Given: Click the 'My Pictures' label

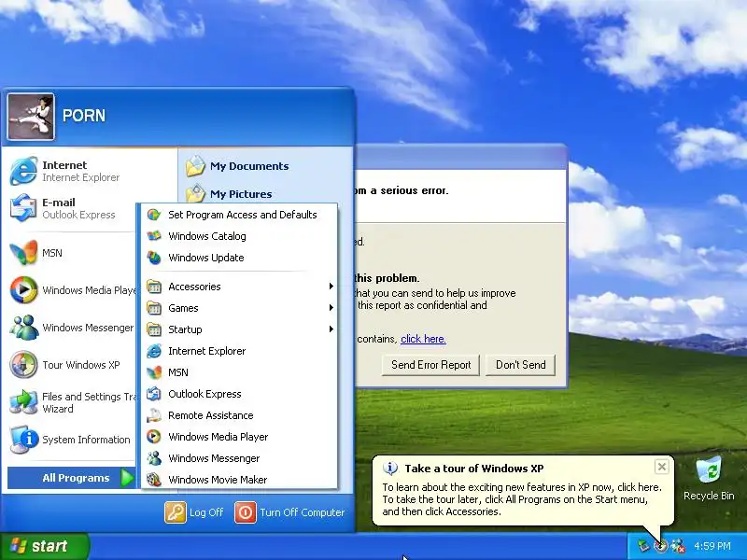Looking at the screenshot, I should click(241, 194).
